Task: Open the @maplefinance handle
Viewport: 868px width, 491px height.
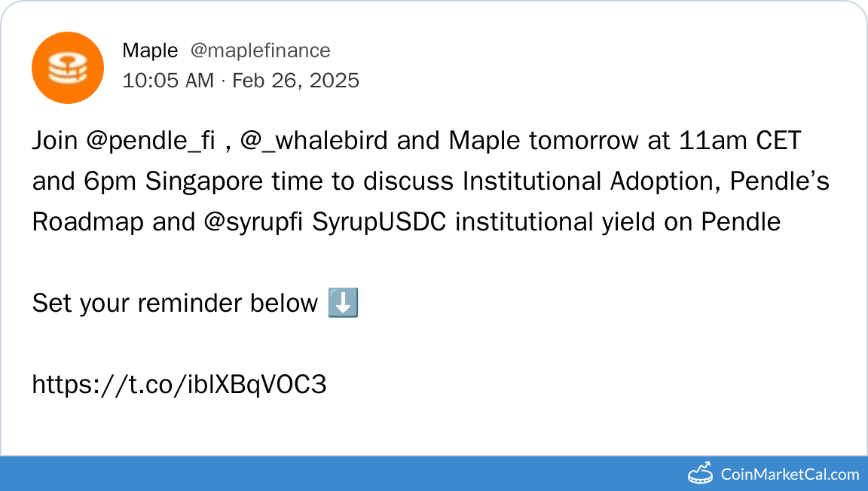Action: [x=260, y=50]
